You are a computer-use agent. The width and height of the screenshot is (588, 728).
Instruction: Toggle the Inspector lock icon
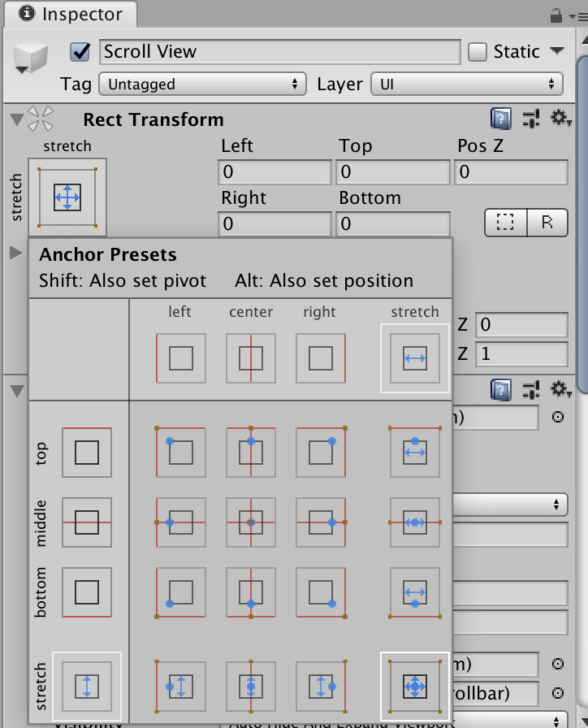tap(556, 15)
